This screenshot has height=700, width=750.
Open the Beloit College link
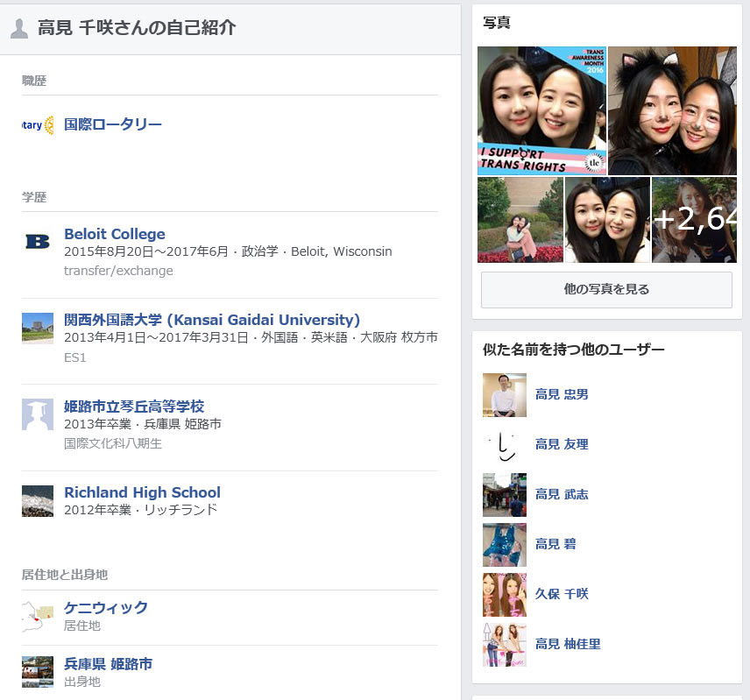click(115, 234)
